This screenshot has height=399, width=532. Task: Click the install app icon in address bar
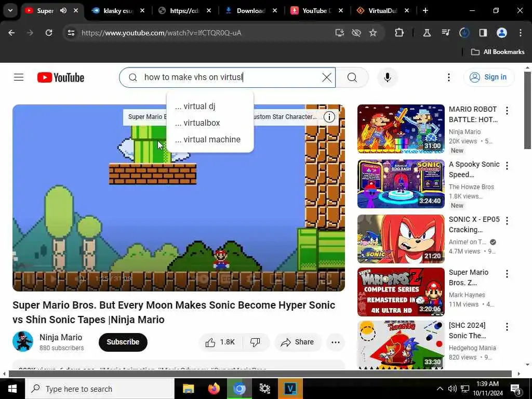pyautogui.click(x=340, y=33)
